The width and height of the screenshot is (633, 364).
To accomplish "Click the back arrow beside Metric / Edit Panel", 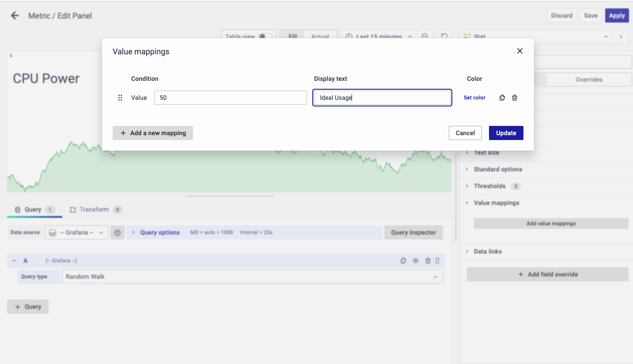I will 15,16.
